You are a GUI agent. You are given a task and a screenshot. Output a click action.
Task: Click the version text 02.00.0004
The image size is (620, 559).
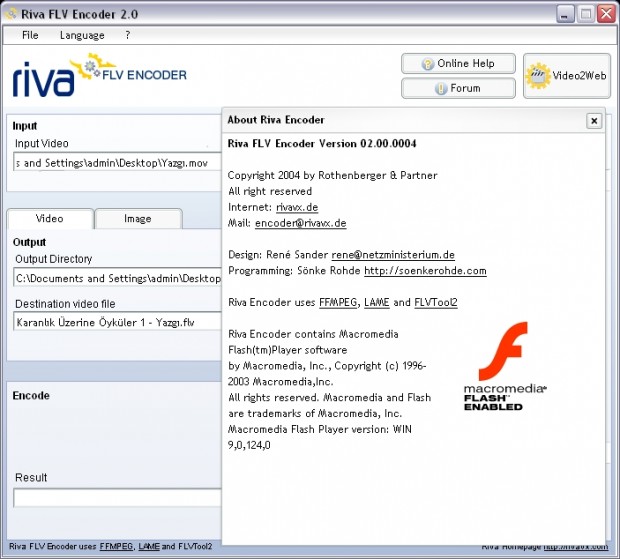tap(388, 144)
